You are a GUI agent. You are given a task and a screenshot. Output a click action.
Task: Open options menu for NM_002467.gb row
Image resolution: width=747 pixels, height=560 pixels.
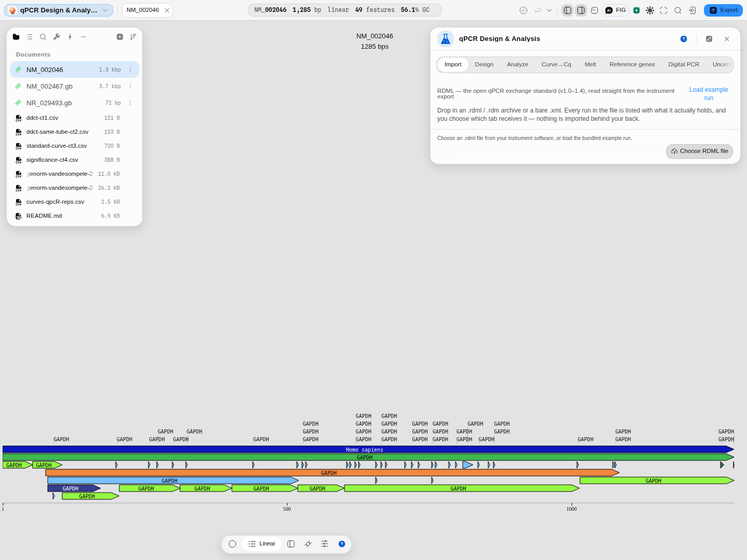tap(130, 86)
